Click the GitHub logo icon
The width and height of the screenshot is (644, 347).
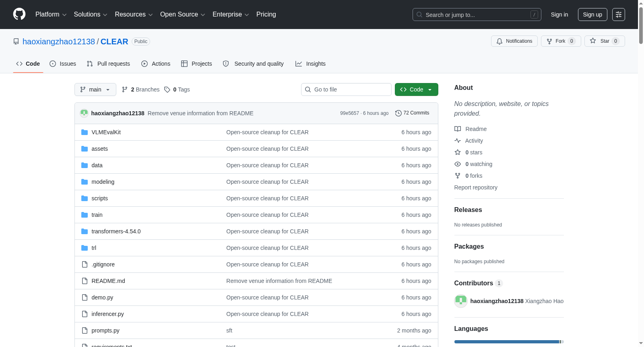coord(19,14)
